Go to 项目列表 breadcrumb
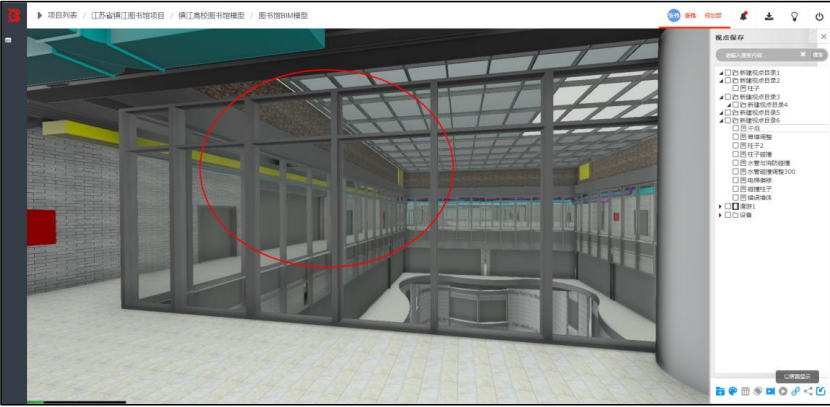The image size is (830, 407). point(62,16)
